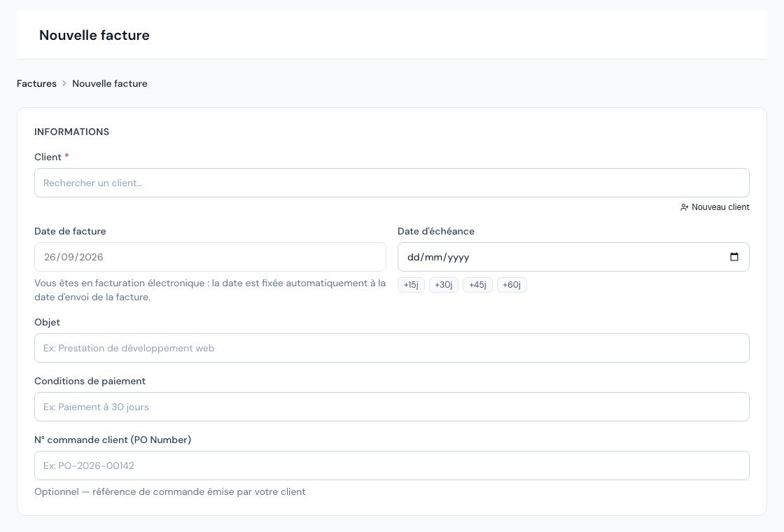
Task: Click the Nouveau client link
Action: 715,207
